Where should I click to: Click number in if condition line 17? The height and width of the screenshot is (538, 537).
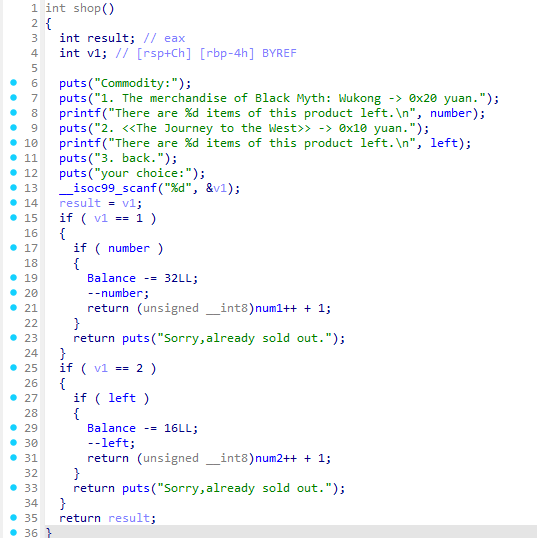pyautogui.click(x=129, y=248)
